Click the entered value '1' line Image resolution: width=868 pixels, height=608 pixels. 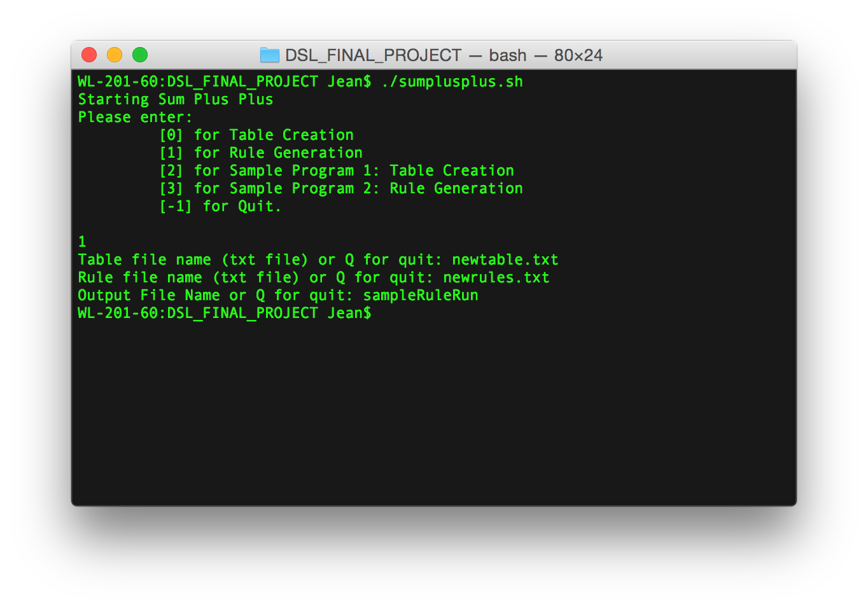(82, 242)
